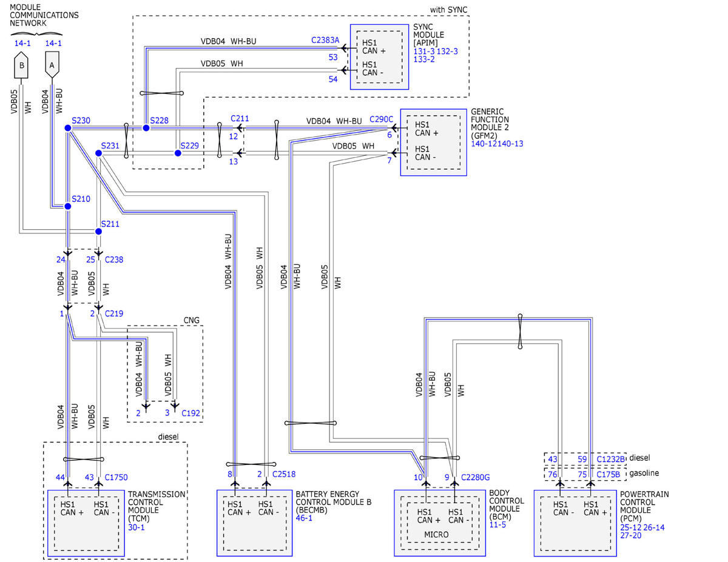Open the C290C connector reference
Viewport: 728px width, 562px height.
click(x=382, y=119)
